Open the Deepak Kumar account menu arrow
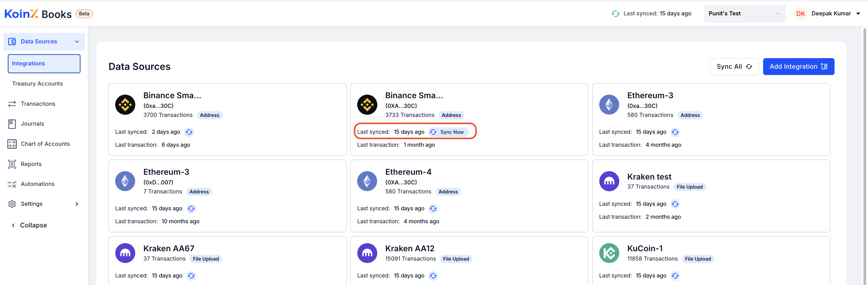This screenshot has height=285, width=868. pyautogui.click(x=858, y=14)
